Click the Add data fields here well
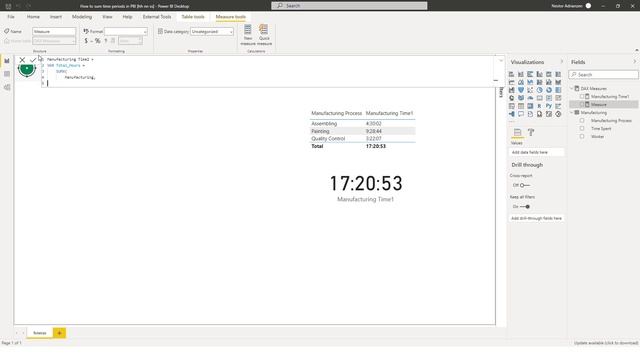Viewport: 640px width, 360px height. [537, 152]
